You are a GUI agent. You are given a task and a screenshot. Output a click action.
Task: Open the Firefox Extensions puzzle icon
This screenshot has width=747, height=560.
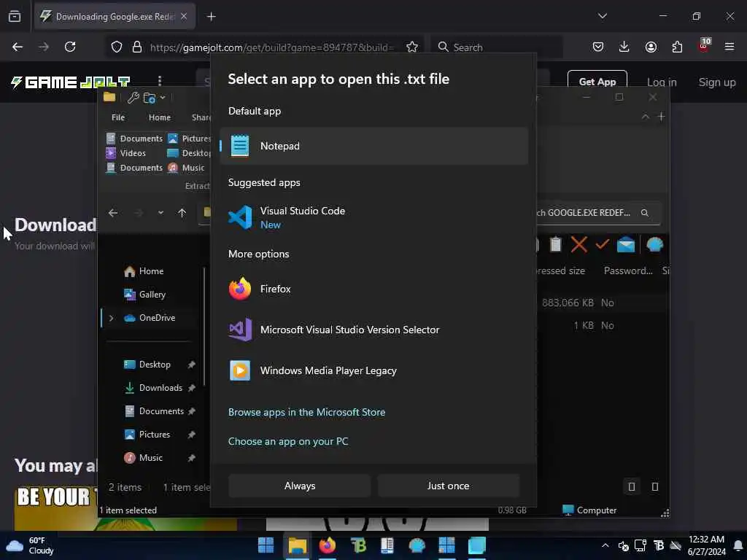coord(677,47)
